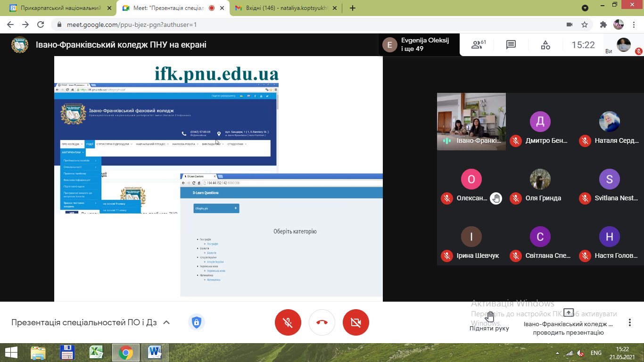Open the Chrome profile dropdown arrow
Screen dimensions: 644x362
(x=585, y=8)
